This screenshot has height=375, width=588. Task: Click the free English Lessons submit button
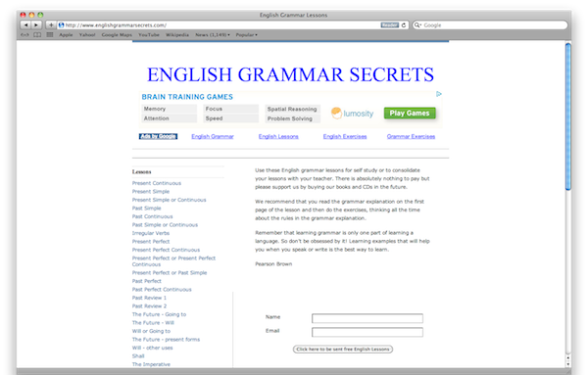[x=343, y=350]
